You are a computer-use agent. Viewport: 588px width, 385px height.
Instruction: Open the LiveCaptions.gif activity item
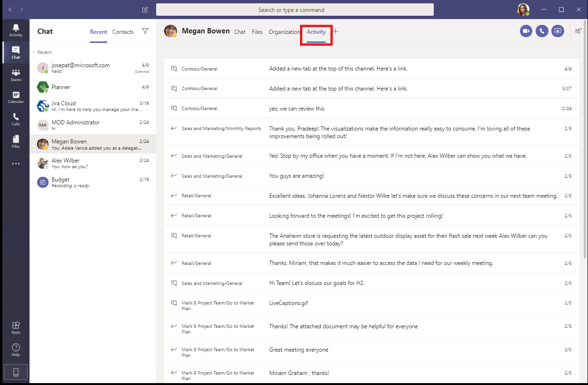click(x=371, y=305)
